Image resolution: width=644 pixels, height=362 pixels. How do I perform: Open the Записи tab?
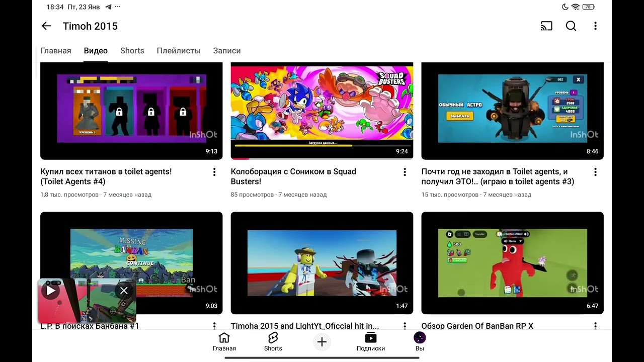[227, 51]
